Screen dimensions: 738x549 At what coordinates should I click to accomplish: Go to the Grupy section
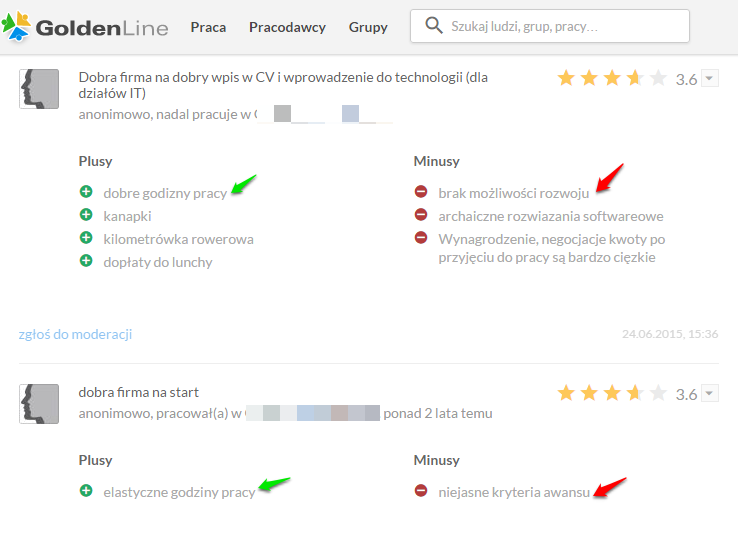coord(368,27)
